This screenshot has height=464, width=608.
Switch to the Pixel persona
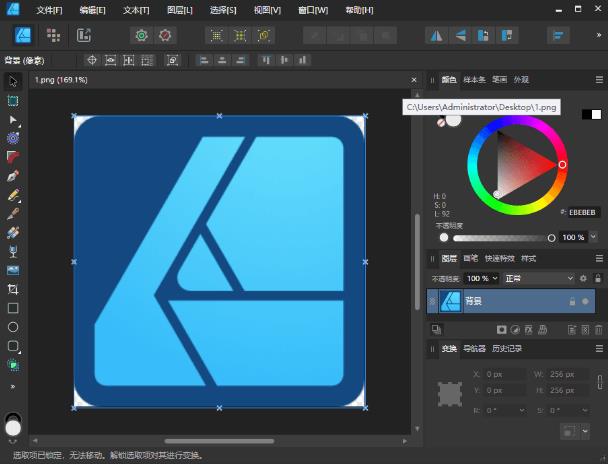(x=53, y=35)
